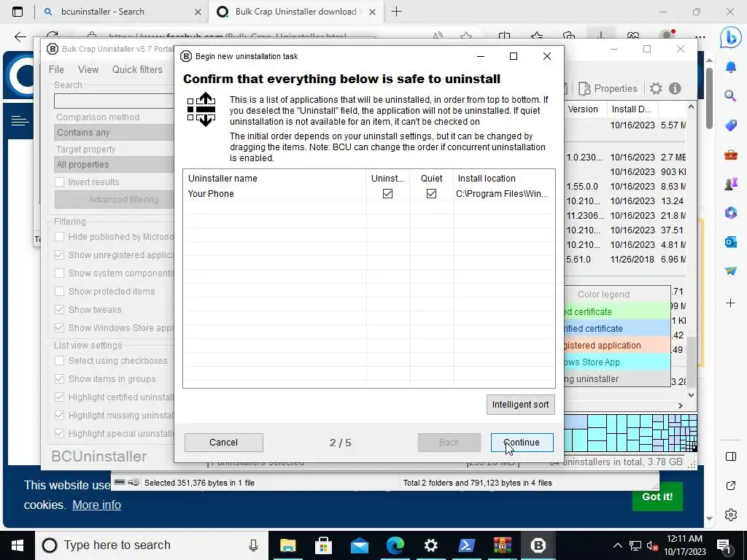The image size is (747, 560).
Task: Click the Edge sidebar add plus icon
Action: 730,303
